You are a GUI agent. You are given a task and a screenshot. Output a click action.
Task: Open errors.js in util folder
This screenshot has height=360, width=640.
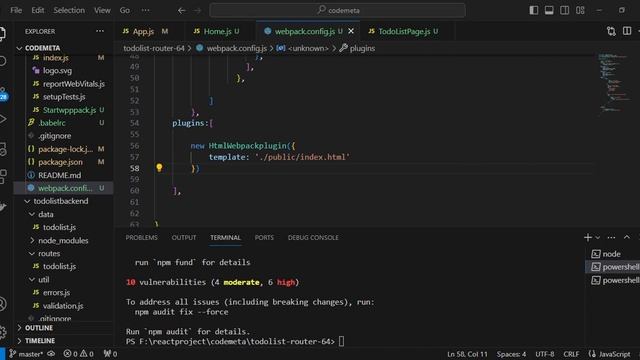click(x=56, y=293)
